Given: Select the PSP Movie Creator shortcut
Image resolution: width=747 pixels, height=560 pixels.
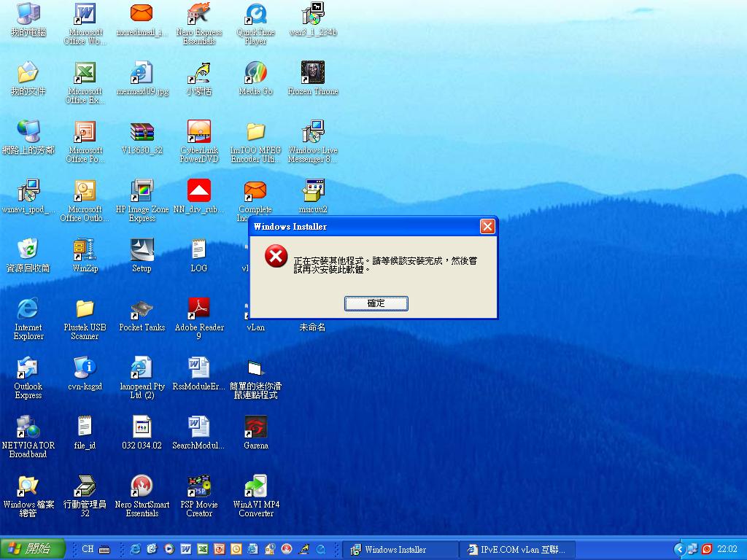Looking at the screenshot, I should click(x=199, y=497).
